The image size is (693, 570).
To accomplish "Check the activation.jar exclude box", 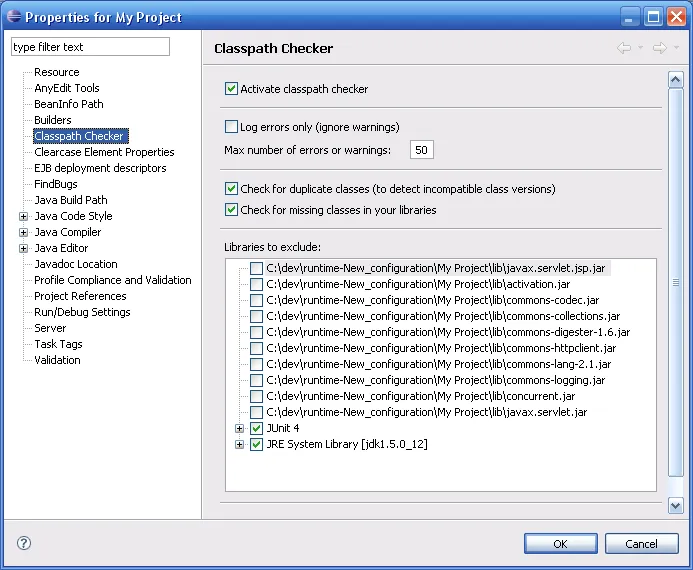I will [x=256, y=284].
